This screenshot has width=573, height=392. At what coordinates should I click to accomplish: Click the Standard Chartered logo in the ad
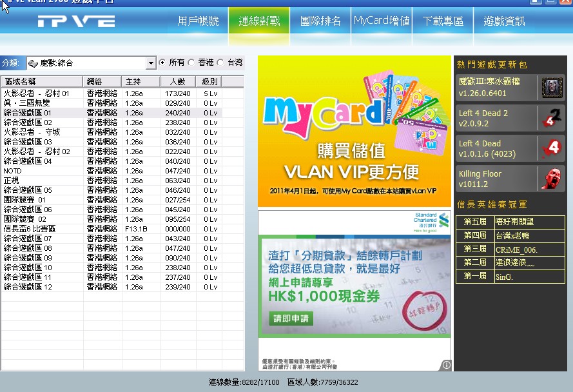(x=431, y=220)
